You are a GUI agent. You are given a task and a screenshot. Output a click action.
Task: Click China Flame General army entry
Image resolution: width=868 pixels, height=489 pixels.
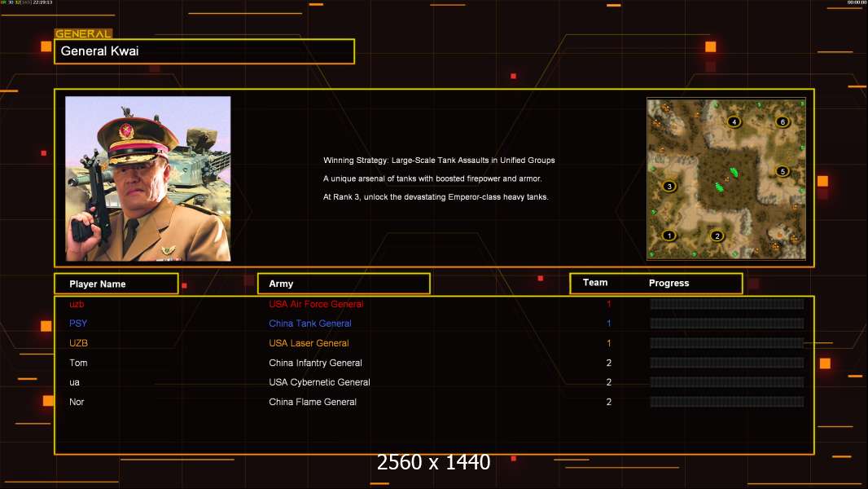click(313, 402)
